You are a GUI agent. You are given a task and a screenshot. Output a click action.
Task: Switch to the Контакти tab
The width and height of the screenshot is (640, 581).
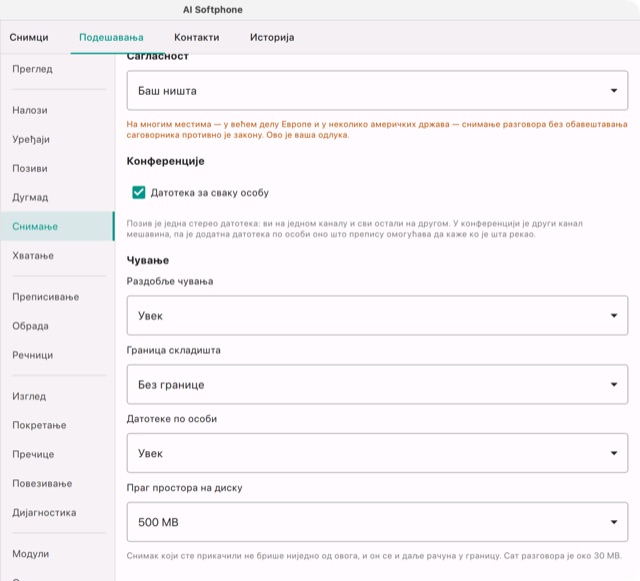[196, 37]
